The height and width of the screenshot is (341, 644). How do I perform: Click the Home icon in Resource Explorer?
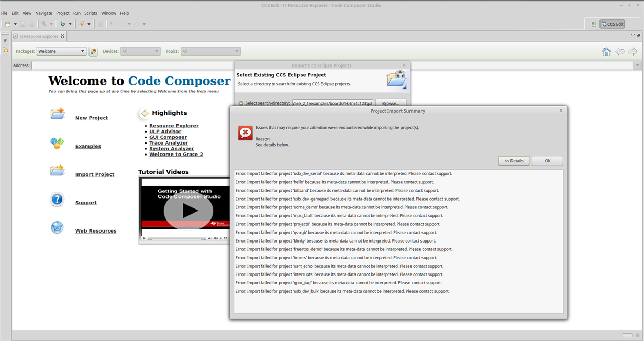pyautogui.click(x=606, y=51)
